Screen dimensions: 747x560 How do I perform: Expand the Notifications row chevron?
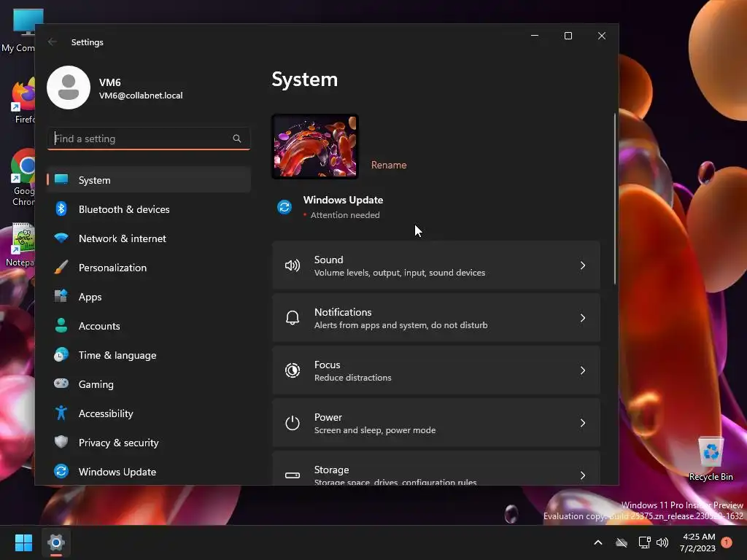[583, 318]
